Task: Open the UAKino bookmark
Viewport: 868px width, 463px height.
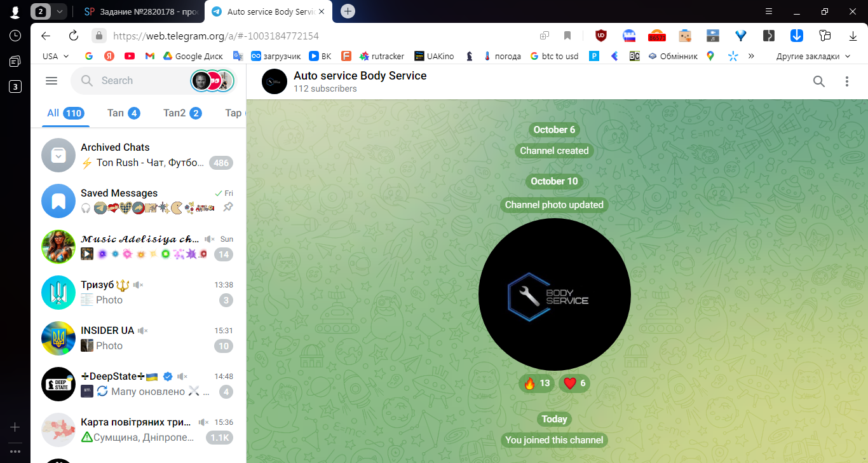Action: (x=434, y=56)
